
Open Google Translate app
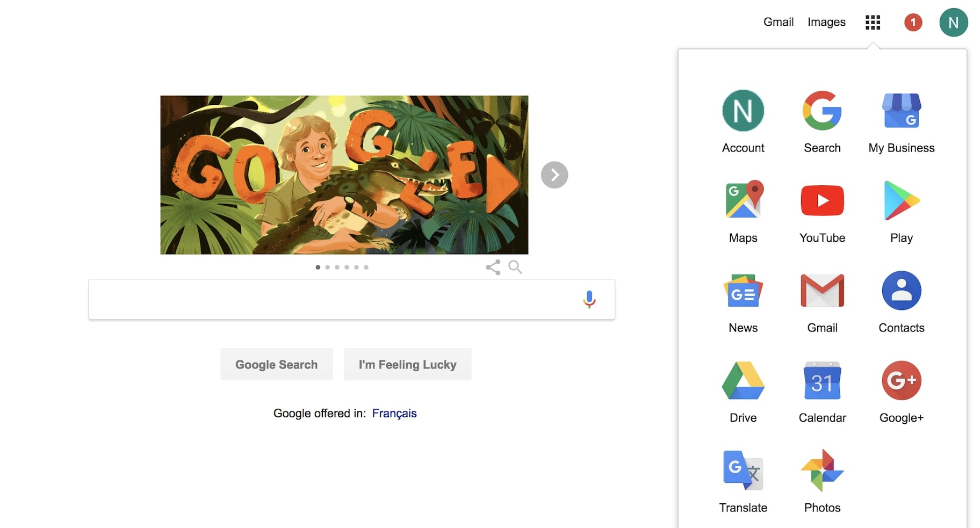point(743,471)
